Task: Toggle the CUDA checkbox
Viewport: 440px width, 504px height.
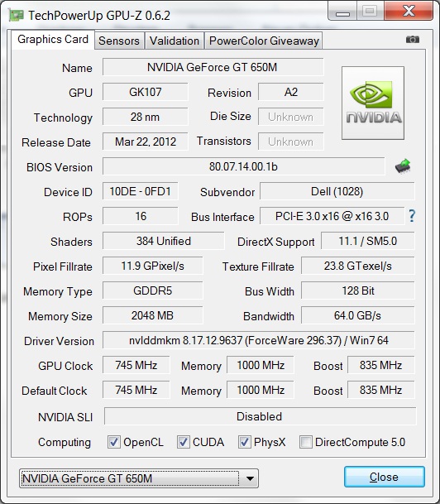Action: point(183,442)
